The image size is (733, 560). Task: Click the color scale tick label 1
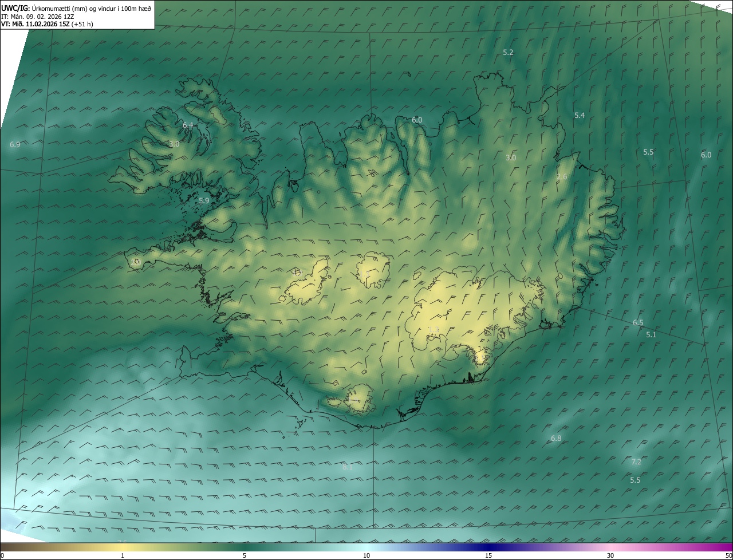pos(123,555)
